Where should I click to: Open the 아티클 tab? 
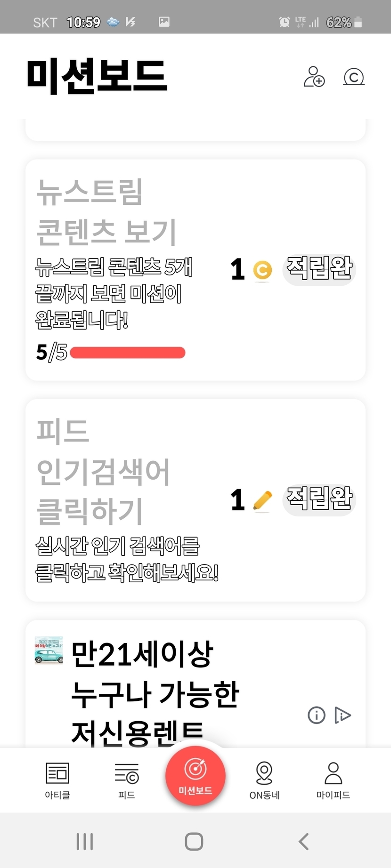[57, 780]
